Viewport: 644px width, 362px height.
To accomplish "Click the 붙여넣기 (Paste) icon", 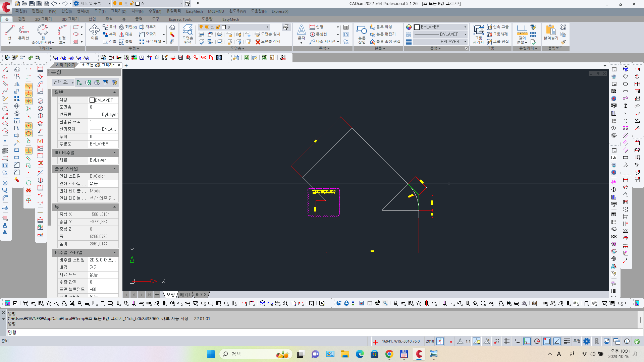I will [x=551, y=33].
